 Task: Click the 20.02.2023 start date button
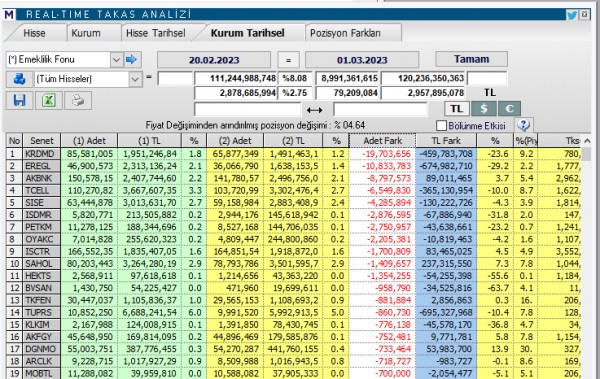click(x=214, y=60)
